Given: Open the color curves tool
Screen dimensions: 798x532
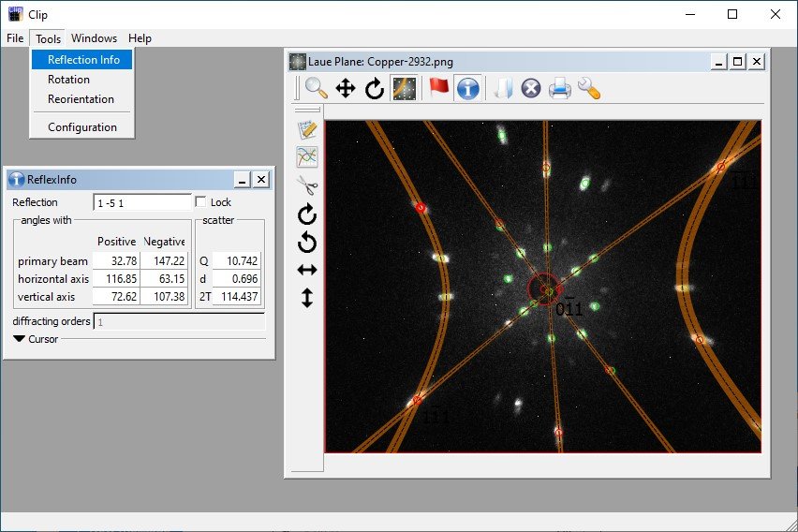Looking at the screenshot, I should tap(307, 156).
